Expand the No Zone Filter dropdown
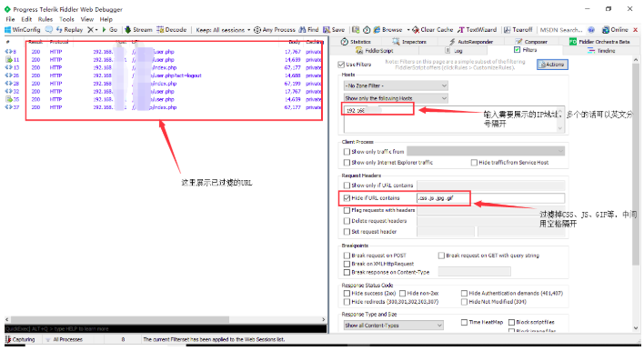Viewport: 644px width, 351px height. point(396,85)
